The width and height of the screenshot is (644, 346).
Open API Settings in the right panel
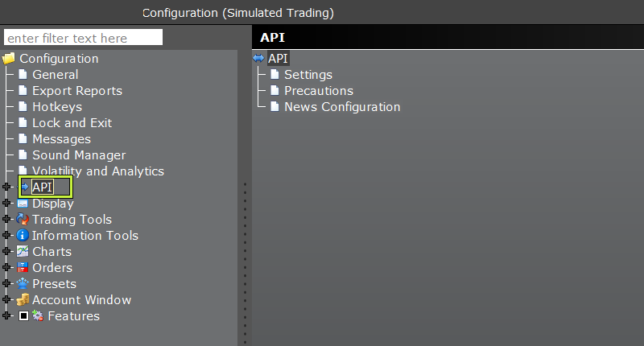pos(308,75)
